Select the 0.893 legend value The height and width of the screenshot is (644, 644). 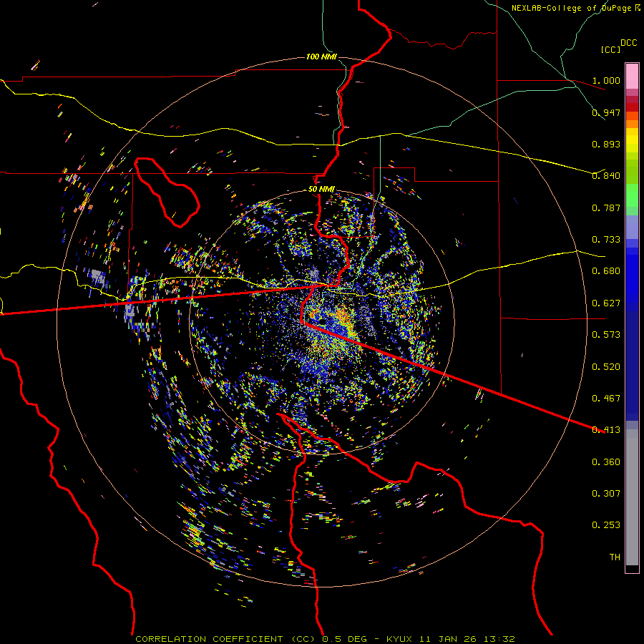606,144
